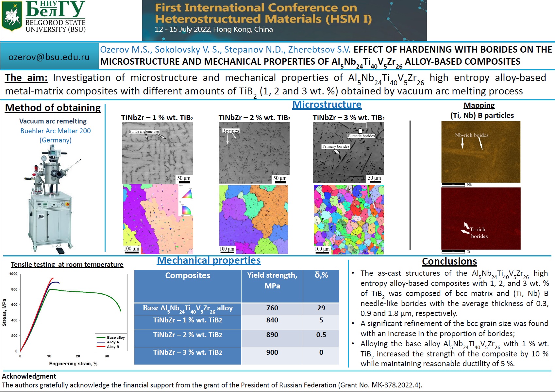The height and width of the screenshot is (392, 555).
Task: Select the 890 MPa yield strength cell
Action: [x=272, y=335]
